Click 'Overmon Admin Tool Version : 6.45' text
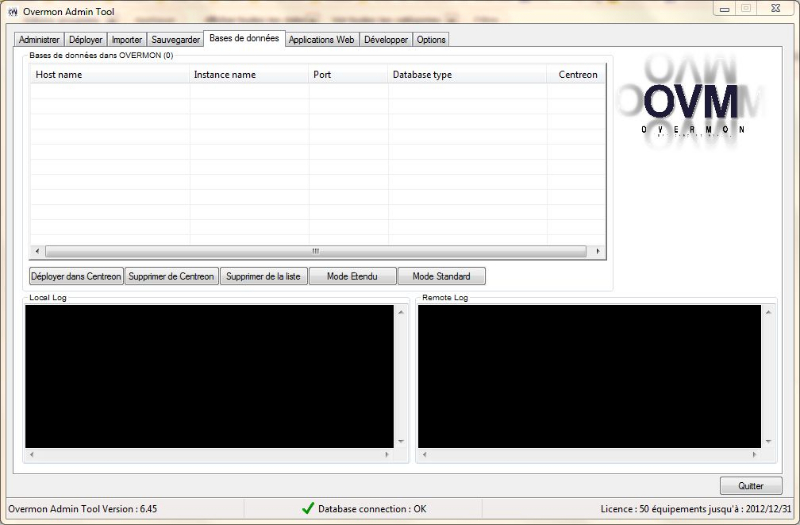The image size is (800, 525). (x=83, y=509)
